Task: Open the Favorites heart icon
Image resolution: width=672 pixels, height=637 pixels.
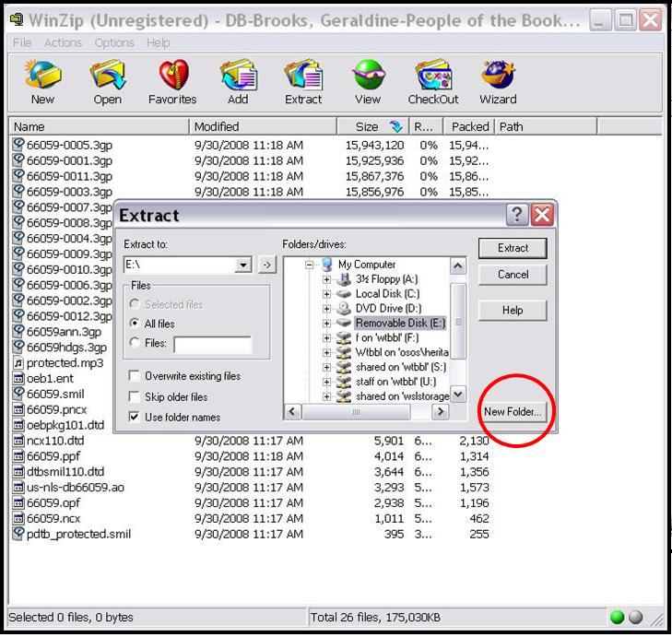Action: [x=173, y=75]
